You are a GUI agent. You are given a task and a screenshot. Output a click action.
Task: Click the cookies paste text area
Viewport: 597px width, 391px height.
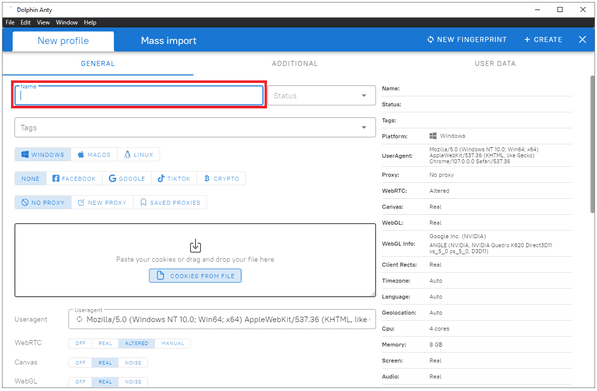(195, 260)
